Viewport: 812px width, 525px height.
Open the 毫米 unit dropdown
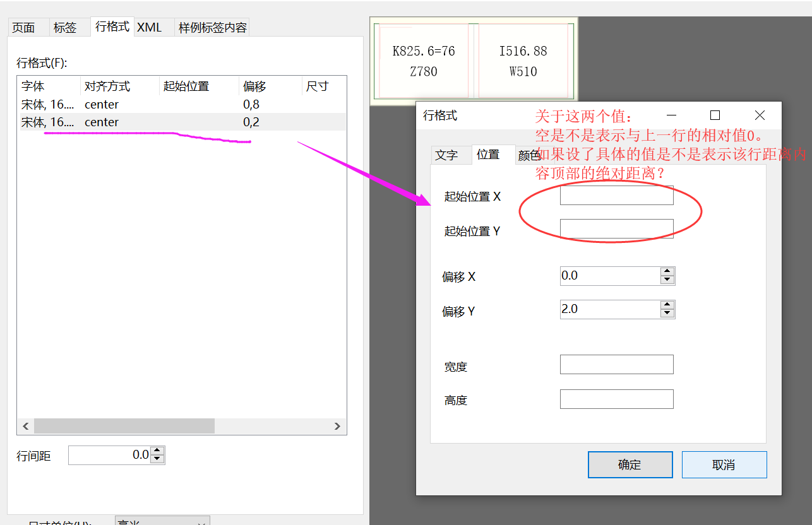pyautogui.click(x=162, y=522)
